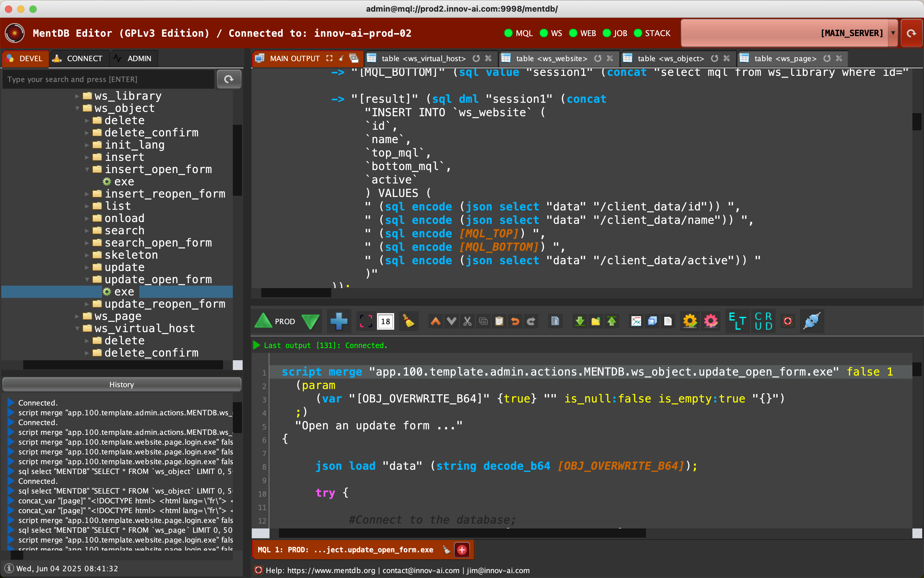Click the blue plus icon in editor toolbar
This screenshot has height=578, width=924.
point(339,321)
